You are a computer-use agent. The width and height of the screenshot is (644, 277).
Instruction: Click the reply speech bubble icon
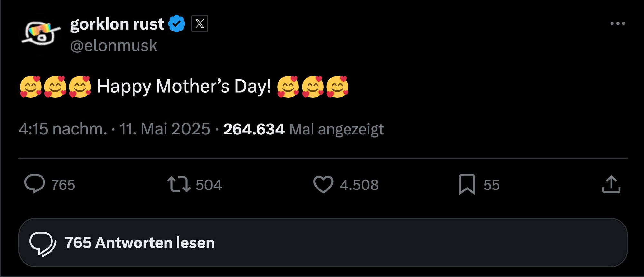point(35,184)
